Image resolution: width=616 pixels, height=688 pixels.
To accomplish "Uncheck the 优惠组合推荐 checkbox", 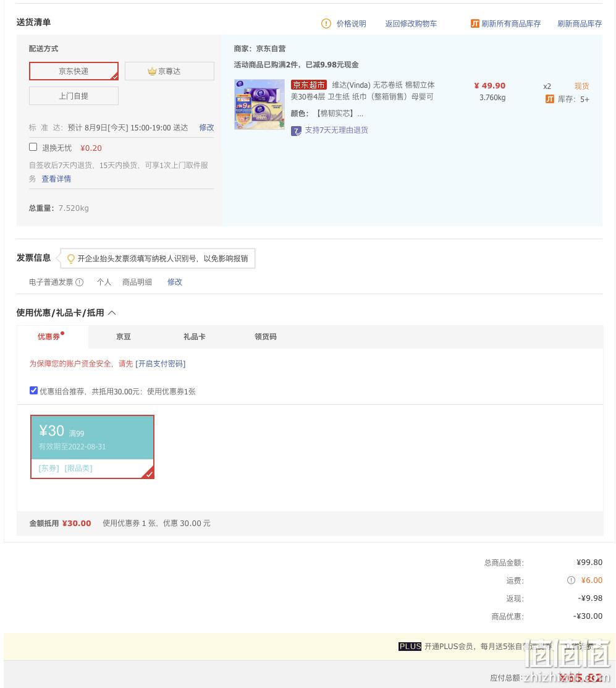I will [x=33, y=391].
